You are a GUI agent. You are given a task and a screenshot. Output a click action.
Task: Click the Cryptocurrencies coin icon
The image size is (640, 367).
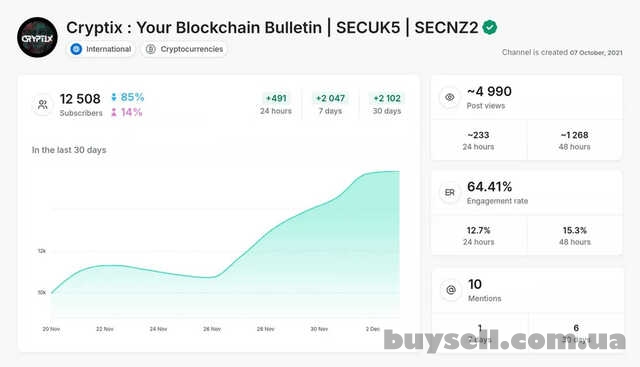(151, 49)
